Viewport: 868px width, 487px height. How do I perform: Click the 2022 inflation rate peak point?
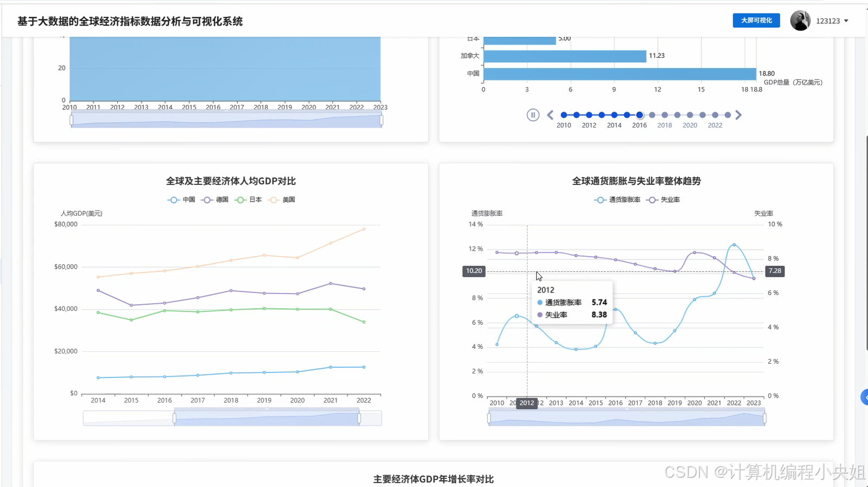[x=734, y=245]
